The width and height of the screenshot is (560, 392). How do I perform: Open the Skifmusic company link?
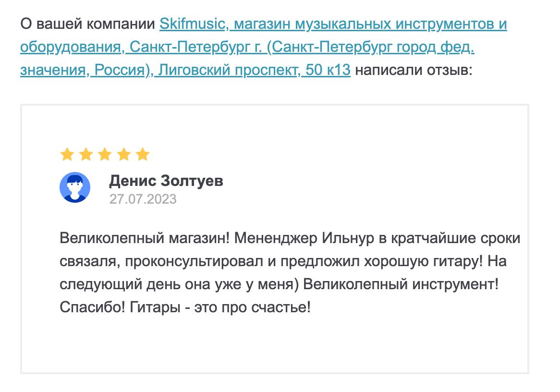192,24
